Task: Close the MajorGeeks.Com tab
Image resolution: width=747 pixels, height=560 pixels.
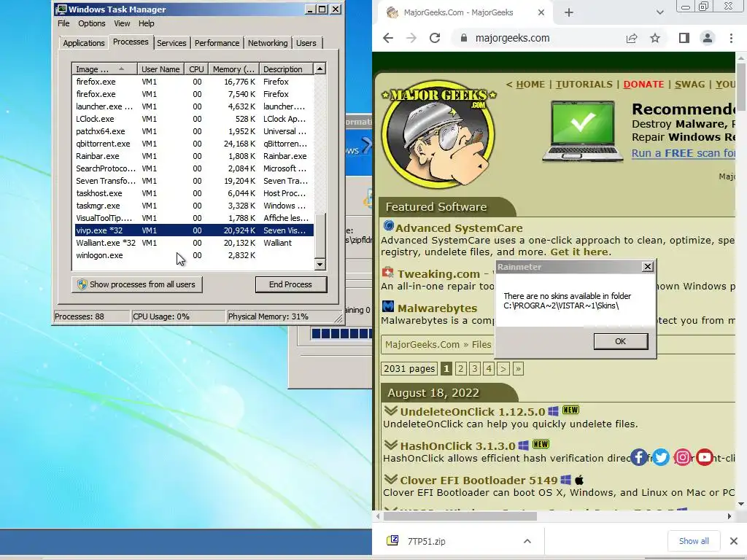Action: 541,12
